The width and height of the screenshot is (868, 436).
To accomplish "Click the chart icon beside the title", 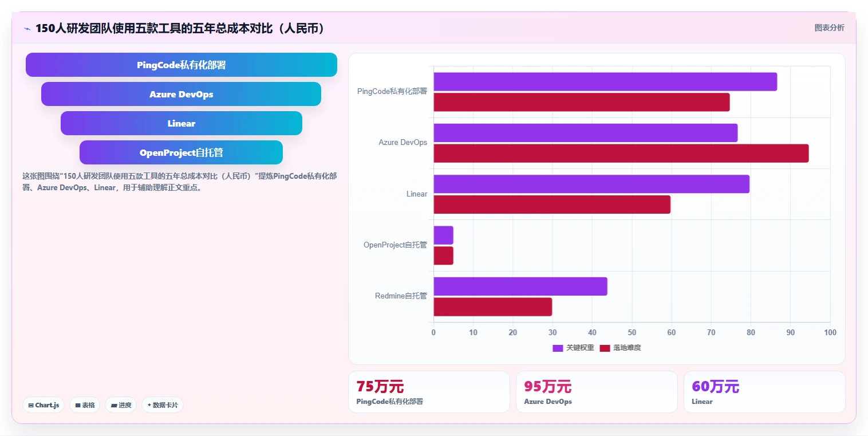I will click(x=27, y=28).
